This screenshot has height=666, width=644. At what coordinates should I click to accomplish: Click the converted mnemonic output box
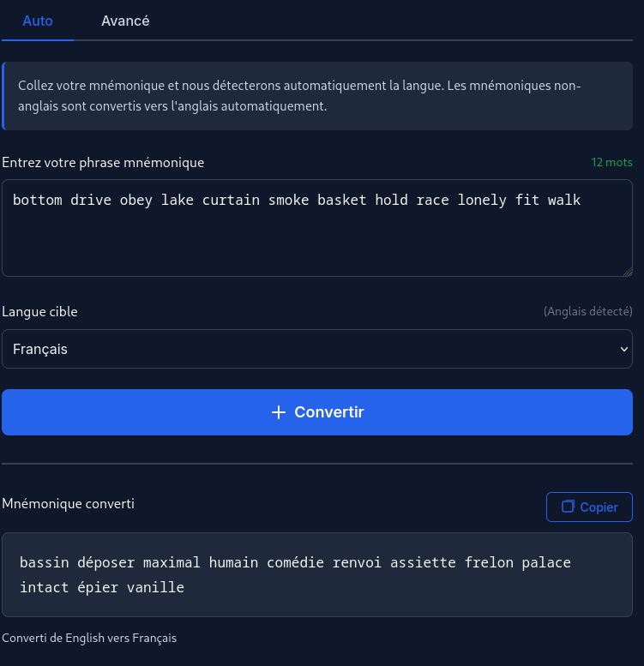coord(316,574)
